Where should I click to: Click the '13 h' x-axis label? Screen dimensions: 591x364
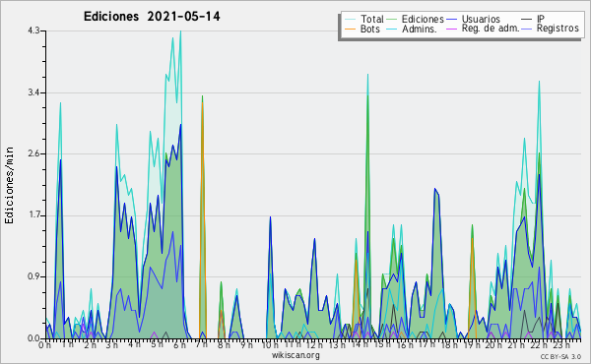[x=337, y=345]
